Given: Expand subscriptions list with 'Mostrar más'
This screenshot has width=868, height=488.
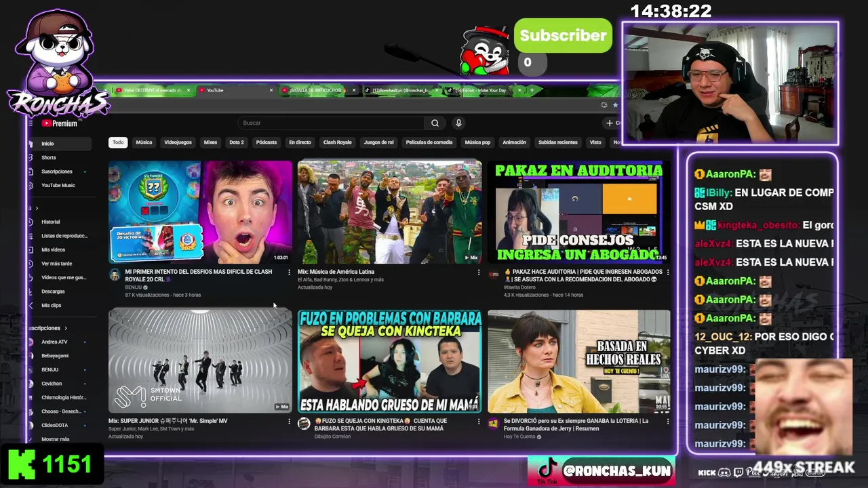Looking at the screenshot, I should 56,439.
